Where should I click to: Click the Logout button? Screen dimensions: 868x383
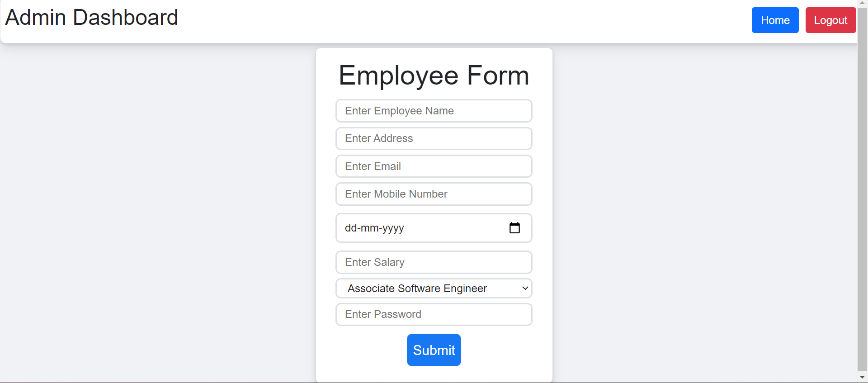830,20
